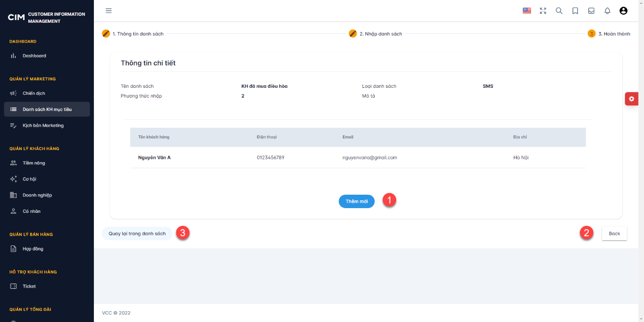Open the notifications bell
644x322 pixels.
coord(607,11)
